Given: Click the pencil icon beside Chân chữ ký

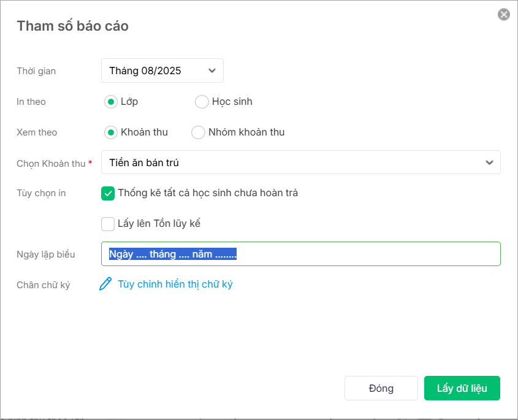Looking at the screenshot, I should click(105, 284).
